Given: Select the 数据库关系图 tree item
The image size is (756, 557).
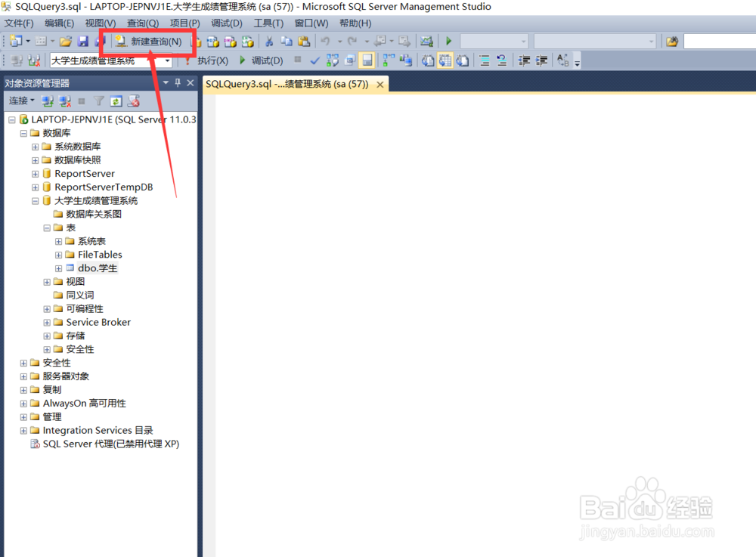Looking at the screenshot, I should [94, 214].
